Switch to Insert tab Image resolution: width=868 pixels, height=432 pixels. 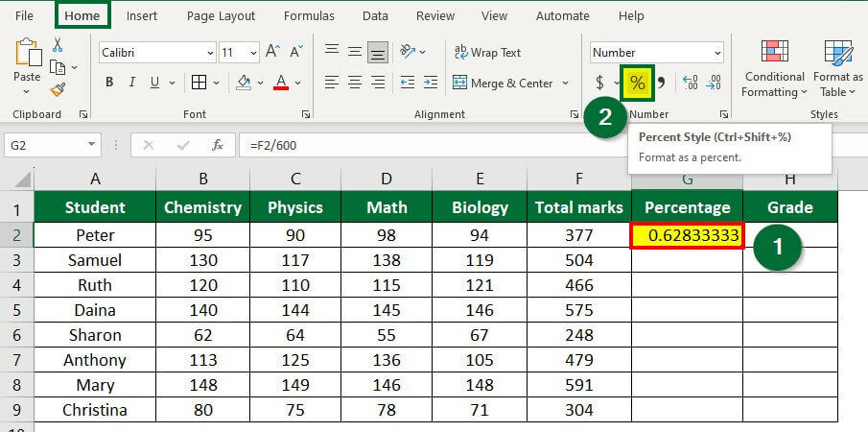tap(142, 16)
